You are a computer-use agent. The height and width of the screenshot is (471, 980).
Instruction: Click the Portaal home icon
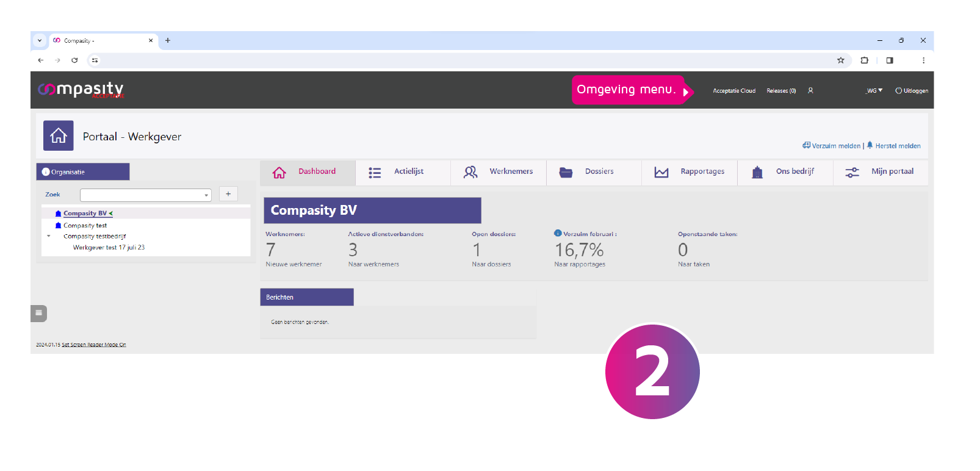click(x=59, y=135)
